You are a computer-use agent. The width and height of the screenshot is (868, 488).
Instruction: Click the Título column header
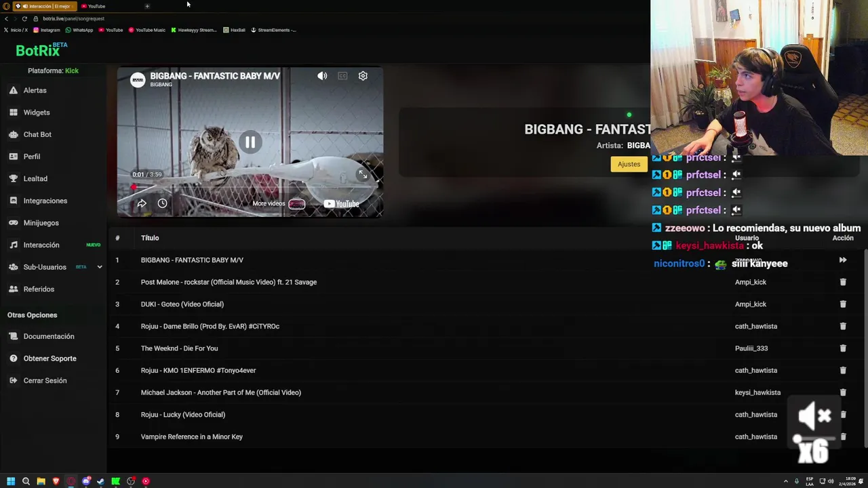[150, 238]
